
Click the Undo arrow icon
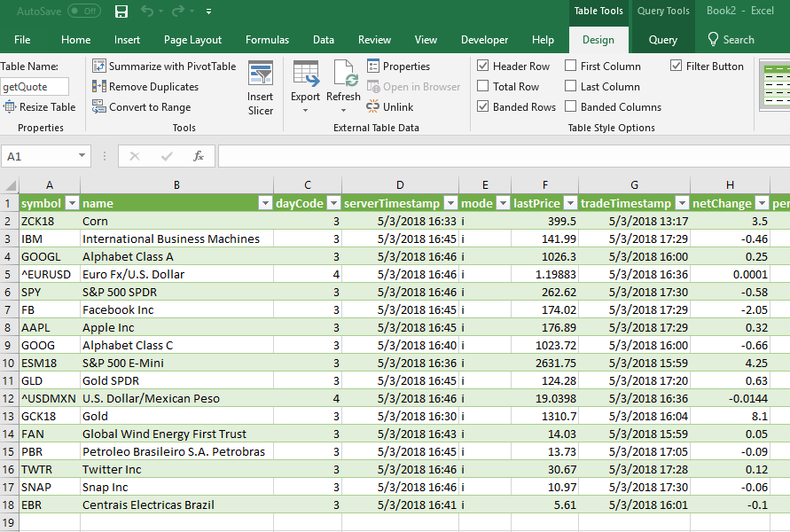[147, 11]
